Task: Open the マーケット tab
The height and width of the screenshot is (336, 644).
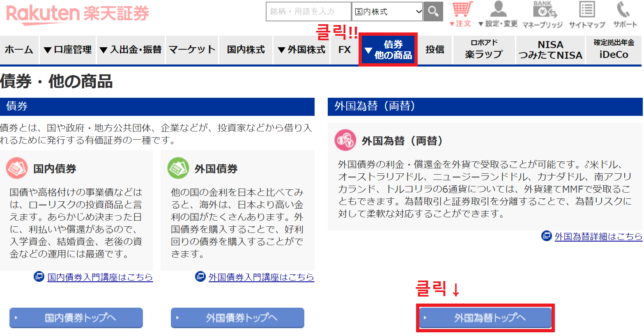Action: click(x=192, y=50)
